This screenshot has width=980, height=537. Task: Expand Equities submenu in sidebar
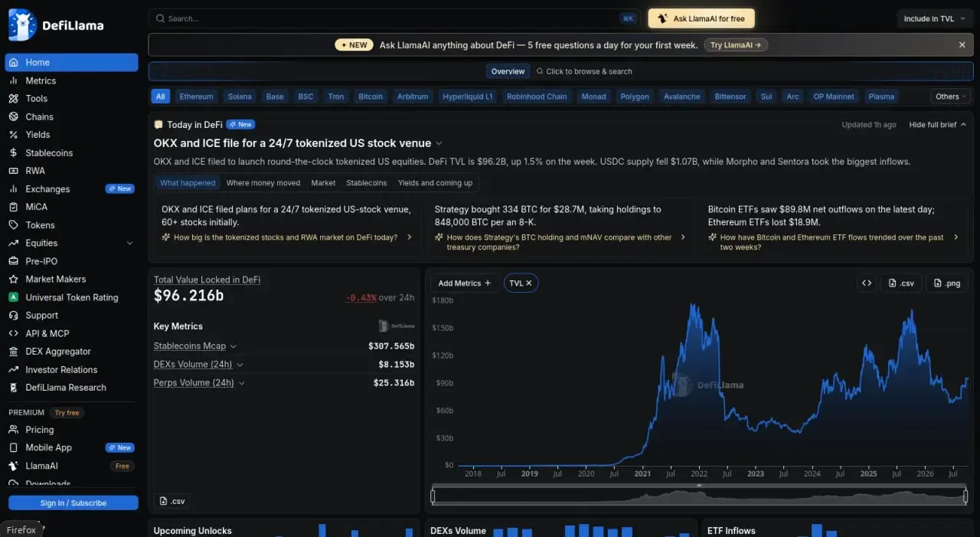(x=129, y=243)
